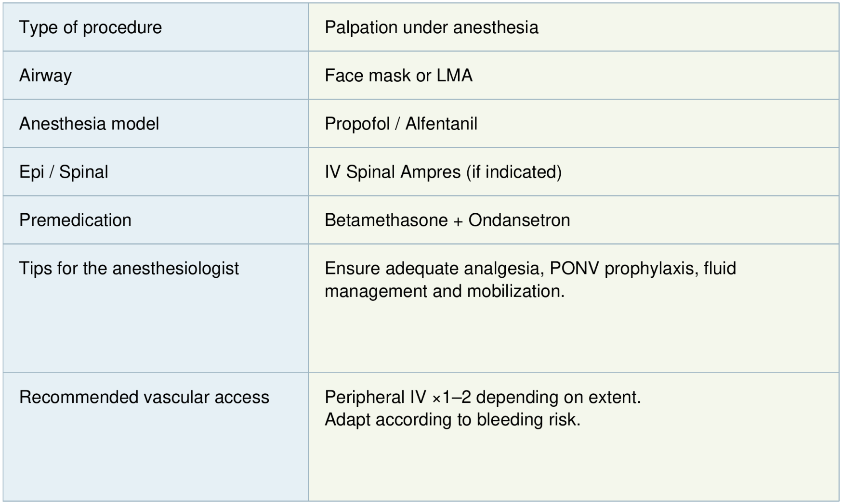Click the 'Airway' row label

click(45, 76)
